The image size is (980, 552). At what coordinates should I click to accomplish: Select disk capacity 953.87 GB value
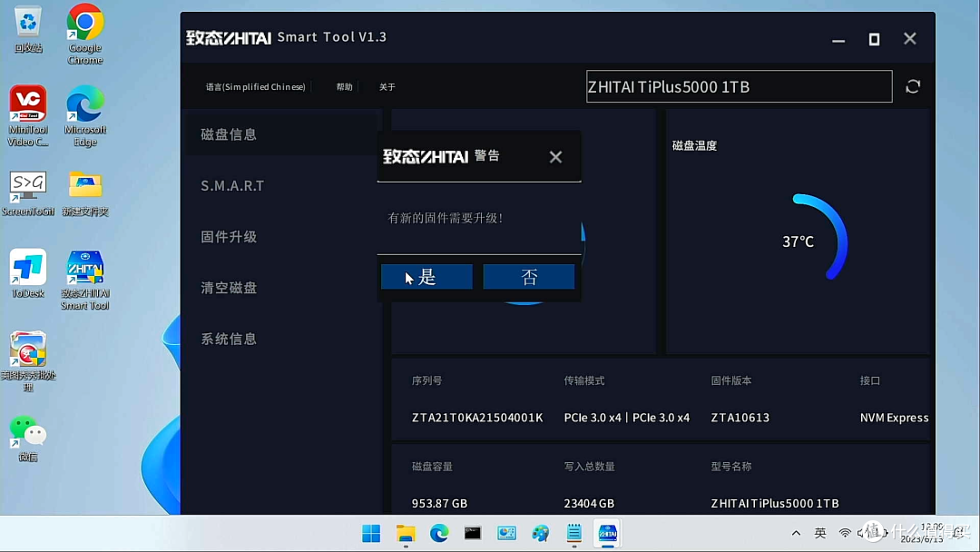(439, 503)
